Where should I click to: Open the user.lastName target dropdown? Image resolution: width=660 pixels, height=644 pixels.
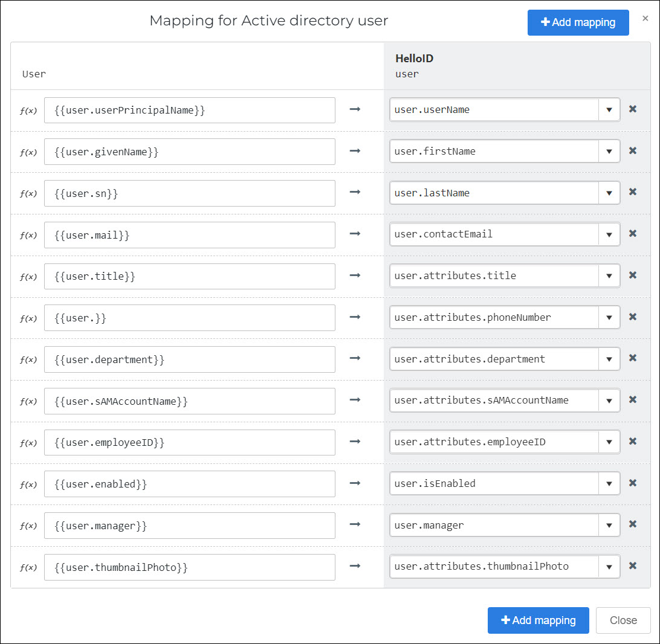click(x=609, y=193)
